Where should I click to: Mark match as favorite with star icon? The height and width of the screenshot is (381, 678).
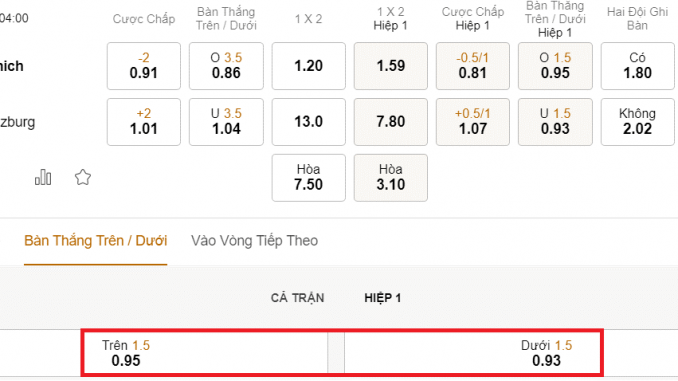[x=83, y=177]
